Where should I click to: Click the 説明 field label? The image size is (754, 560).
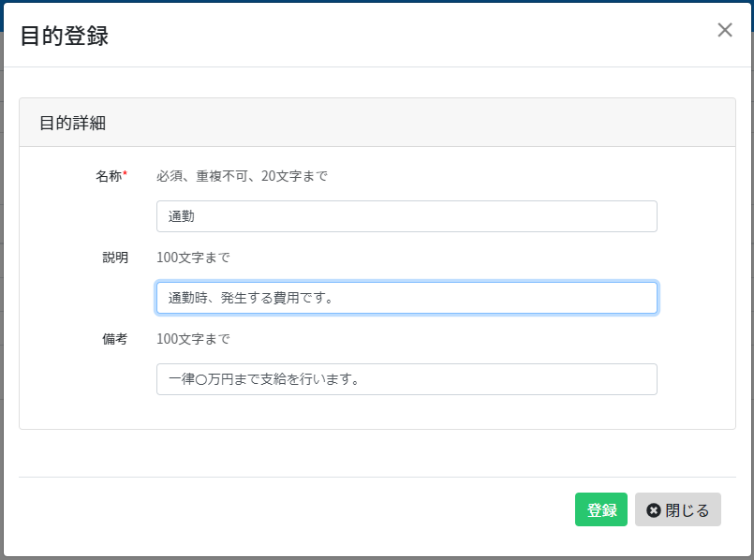[115, 258]
